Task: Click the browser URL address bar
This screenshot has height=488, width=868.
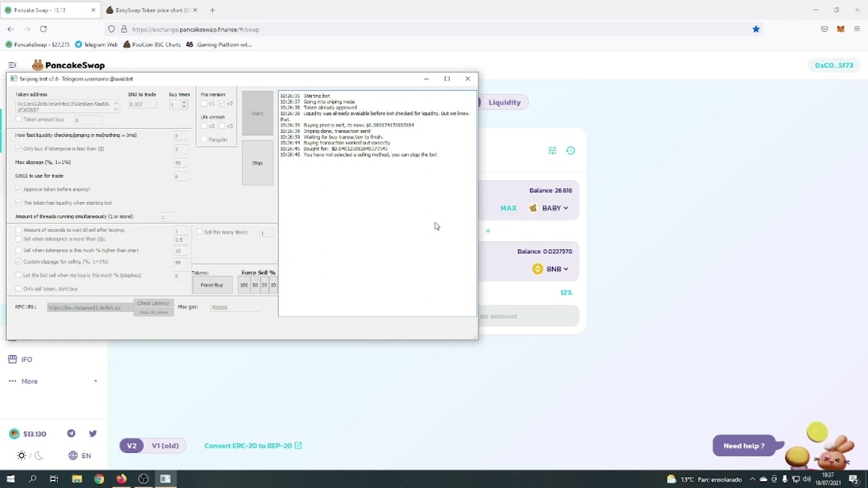Action: [434, 29]
